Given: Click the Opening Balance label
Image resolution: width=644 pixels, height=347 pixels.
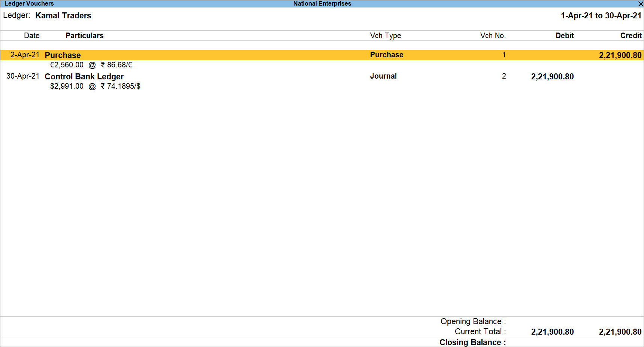Looking at the screenshot, I should click(473, 322).
